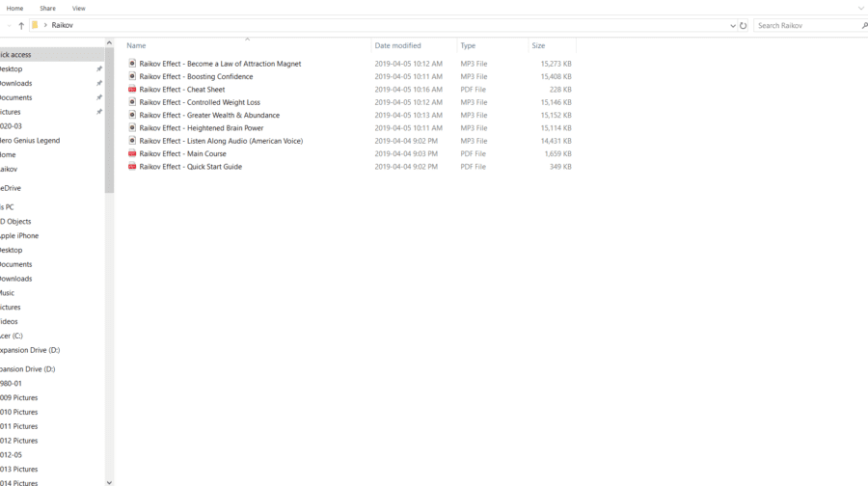Click the breadcrumb chevron before Raikov
This screenshot has height=486, width=868.
pyautogui.click(x=45, y=25)
